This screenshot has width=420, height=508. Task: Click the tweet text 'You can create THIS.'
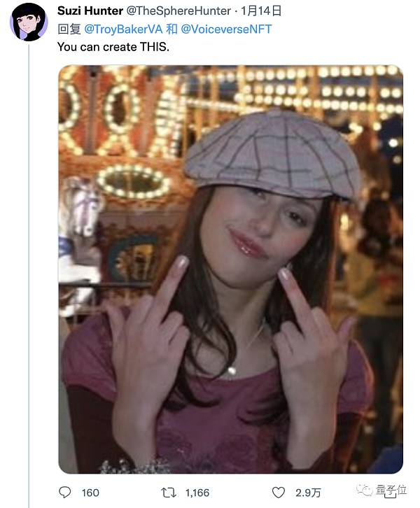113,47
